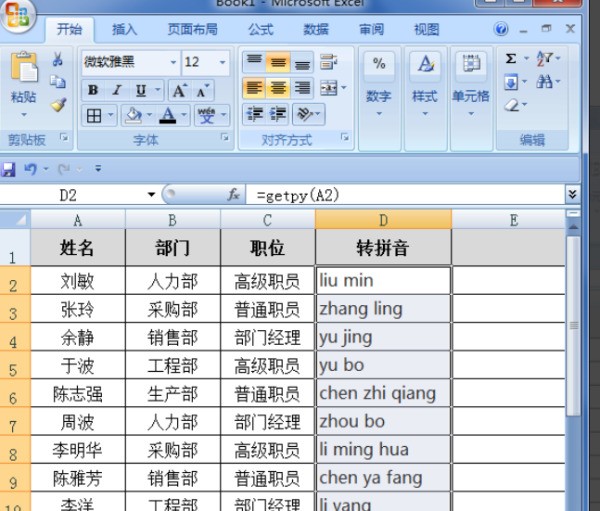Toggle Italic formatting

point(117,89)
